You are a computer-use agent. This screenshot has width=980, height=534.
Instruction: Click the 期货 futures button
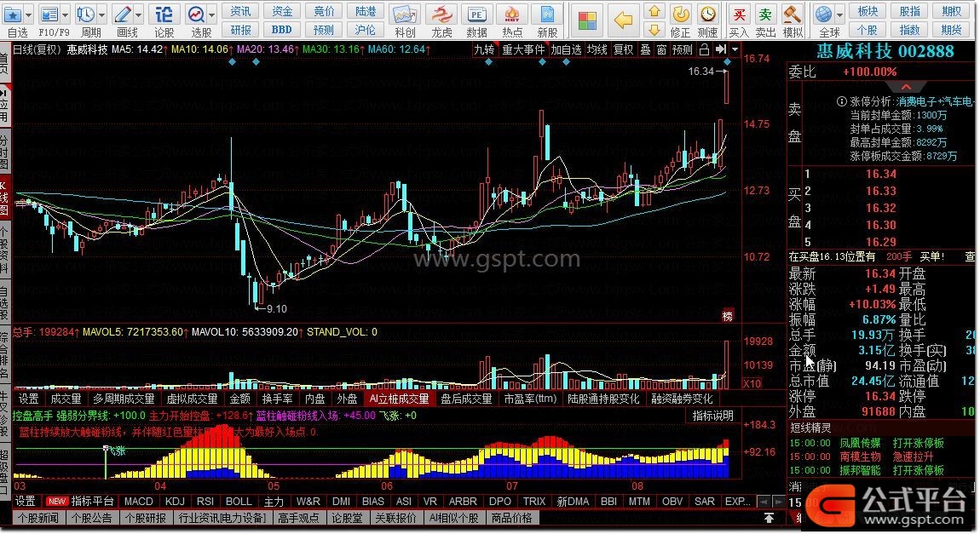pyautogui.click(x=951, y=29)
